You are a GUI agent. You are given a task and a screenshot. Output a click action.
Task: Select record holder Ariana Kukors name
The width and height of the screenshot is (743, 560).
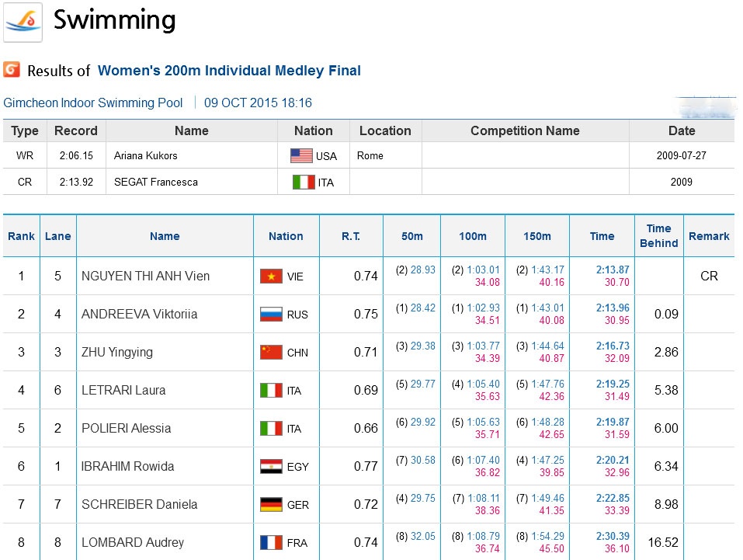pyautogui.click(x=145, y=155)
